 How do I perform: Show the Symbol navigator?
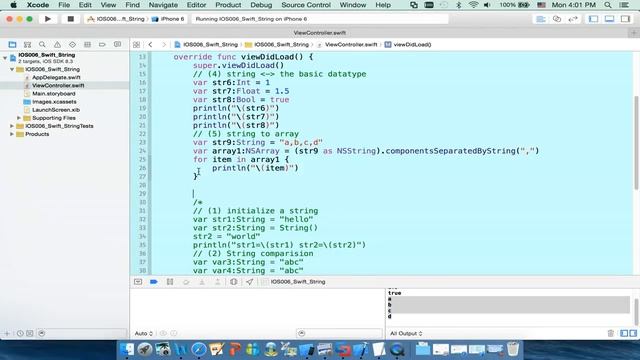click(27, 44)
